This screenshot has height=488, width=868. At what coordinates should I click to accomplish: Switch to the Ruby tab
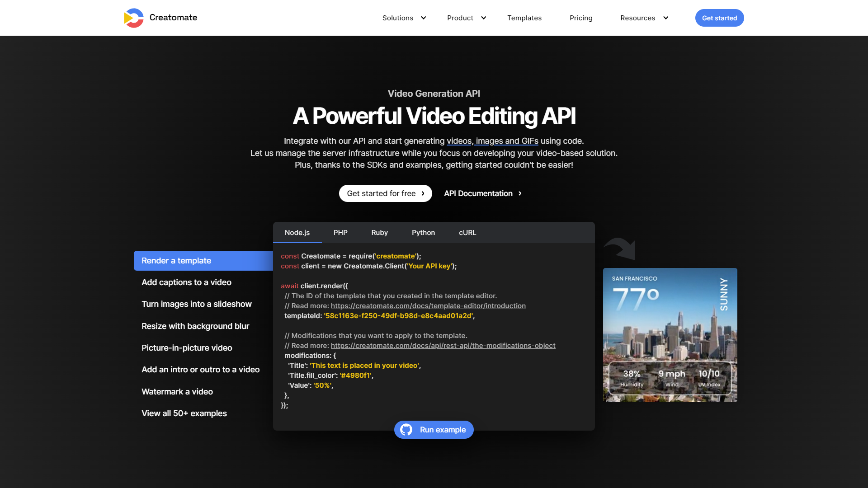(x=379, y=233)
